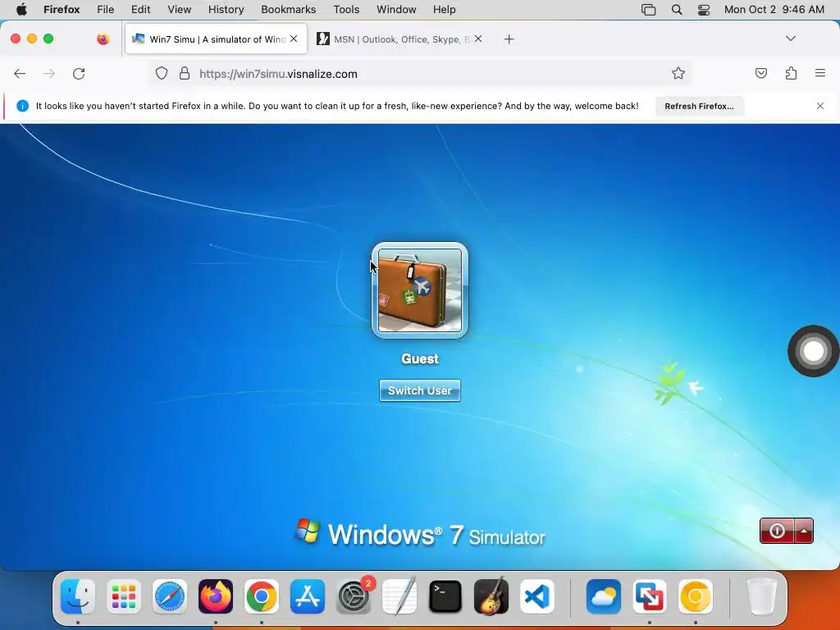The height and width of the screenshot is (630, 840).
Task: Open the Help menu
Action: click(445, 10)
